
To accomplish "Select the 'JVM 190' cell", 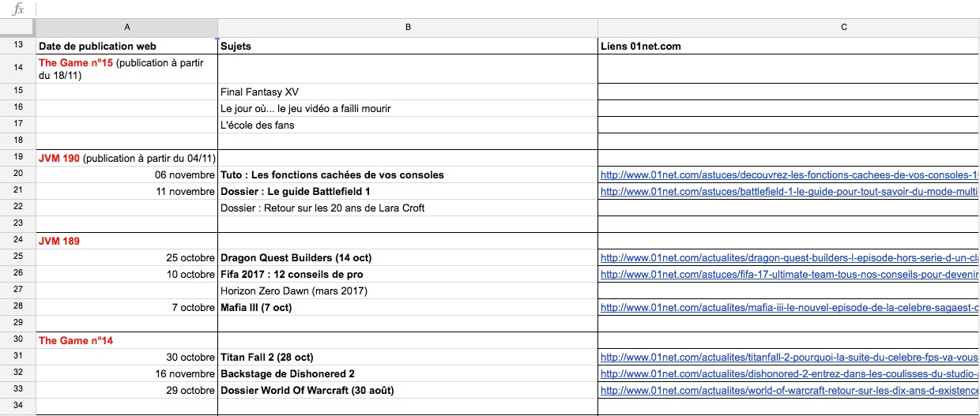I will (x=127, y=158).
